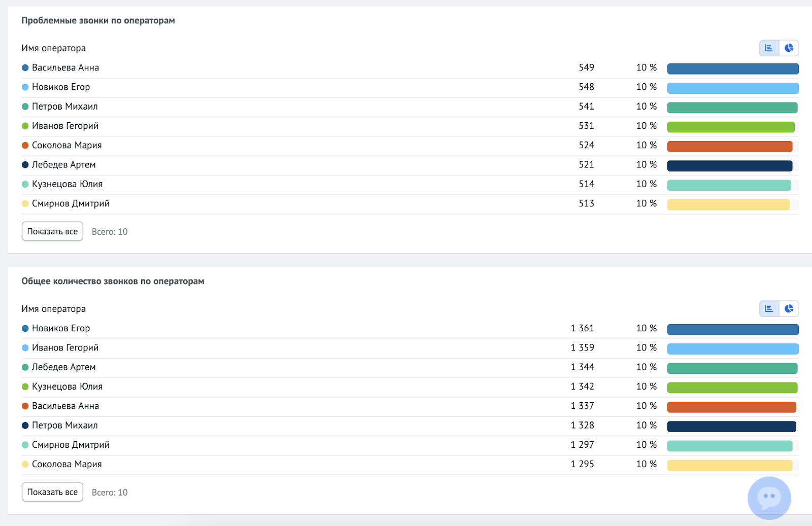Viewport: 812px width, 526px height.
Task: Click the Проблемные звонки по операторам title
Action: pos(98,20)
